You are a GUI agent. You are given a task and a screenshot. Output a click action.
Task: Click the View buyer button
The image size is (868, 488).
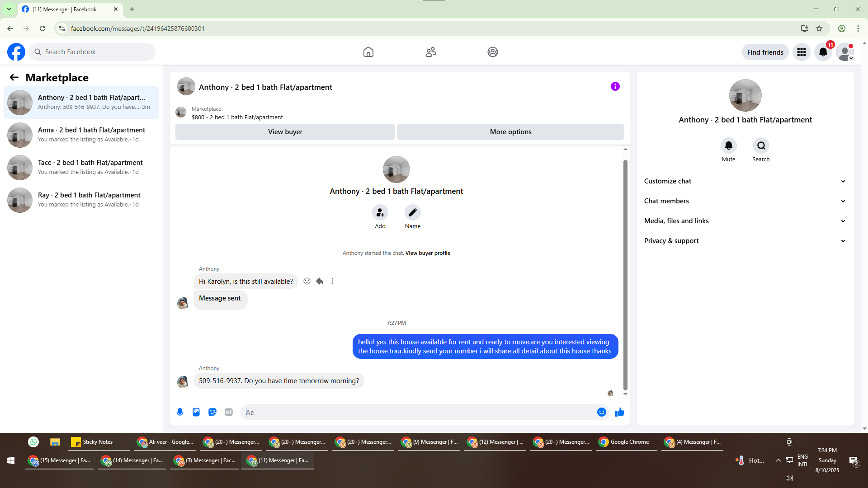click(285, 132)
